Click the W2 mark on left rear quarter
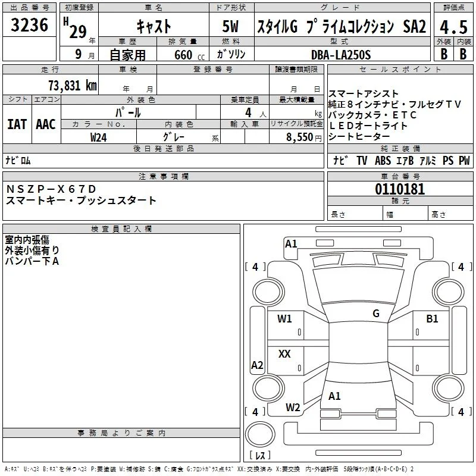 [293, 408]
